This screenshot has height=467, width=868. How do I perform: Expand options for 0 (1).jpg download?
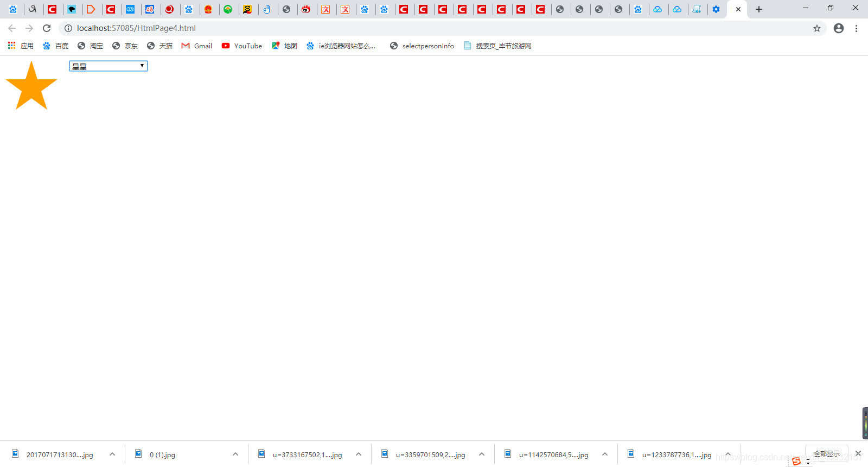(x=235, y=455)
